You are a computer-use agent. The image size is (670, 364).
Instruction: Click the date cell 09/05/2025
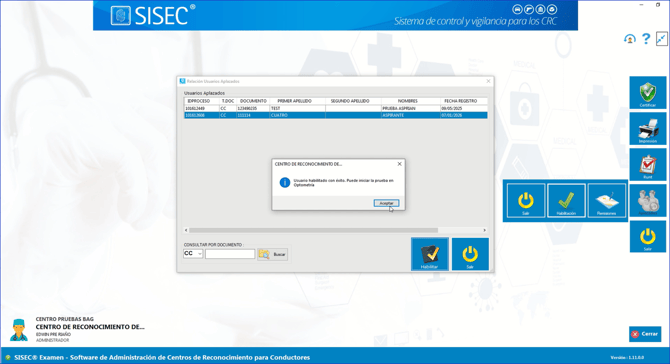pyautogui.click(x=464, y=109)
